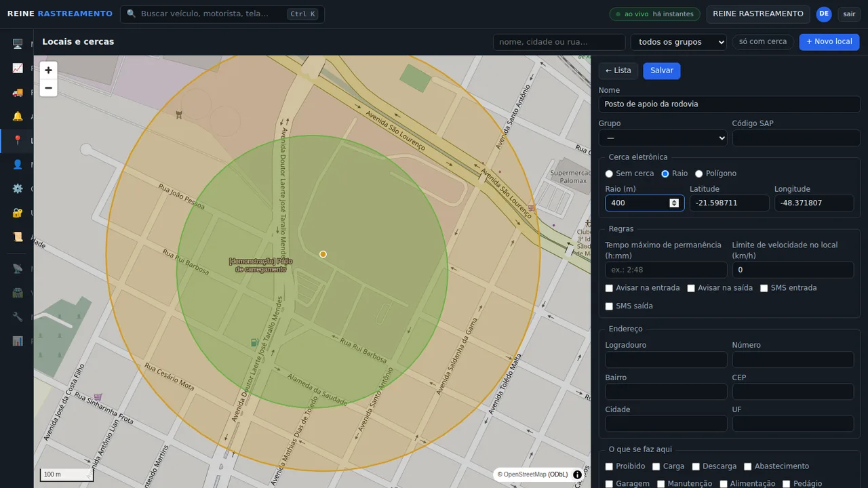Screen dimensions: 868x488
Task: Zoom out on the map
Action: pyautogui.click(x=48, y=88)
